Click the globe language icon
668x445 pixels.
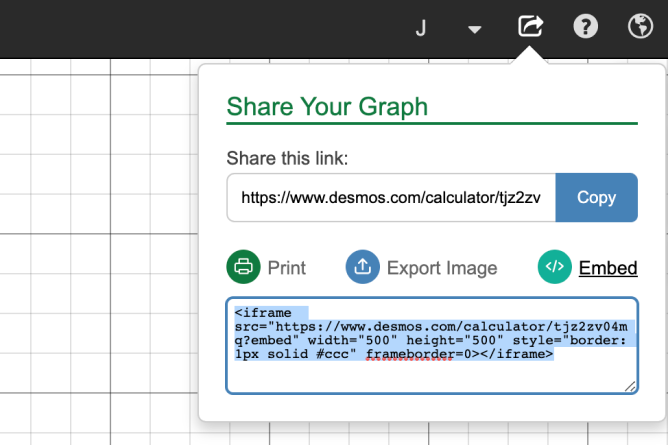tap(640, 27)
